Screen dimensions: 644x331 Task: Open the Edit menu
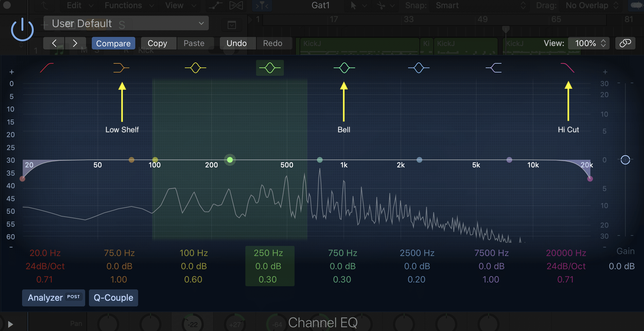pyautogui.click(x=74, y=5)
